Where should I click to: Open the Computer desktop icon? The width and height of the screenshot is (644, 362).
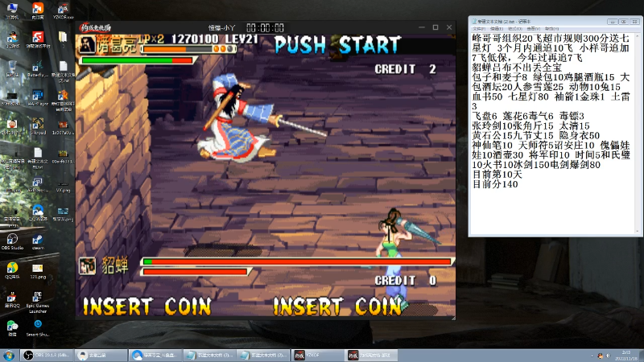[12, 11]
